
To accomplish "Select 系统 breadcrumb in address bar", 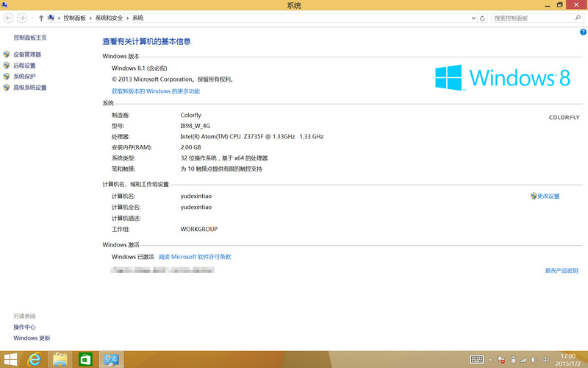I will coord(137,18).
